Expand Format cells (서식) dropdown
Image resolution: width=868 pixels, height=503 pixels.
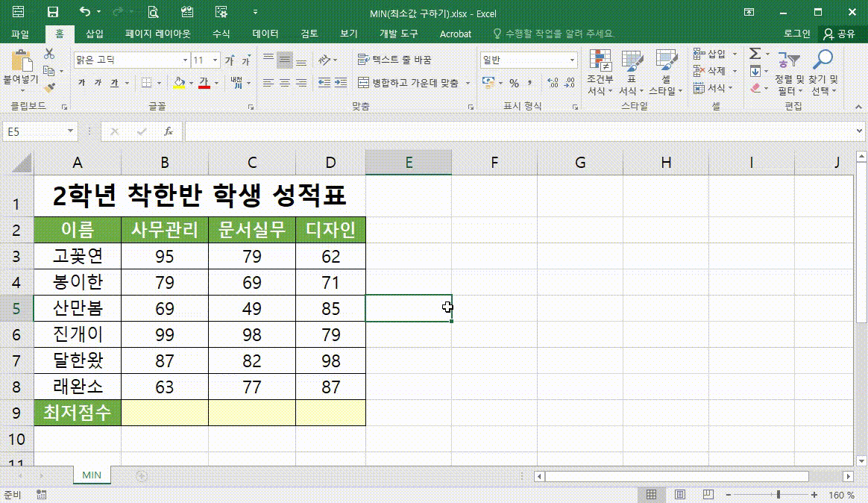(731, 87)
